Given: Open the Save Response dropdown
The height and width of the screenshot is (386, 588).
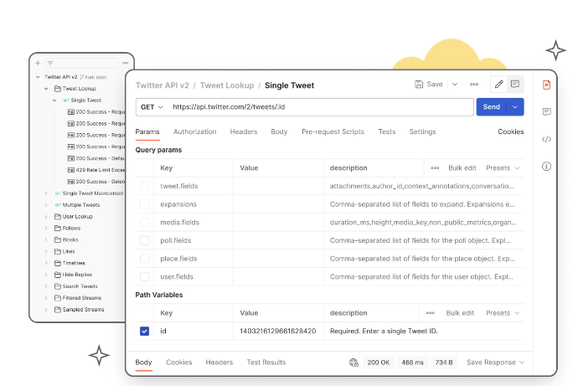Looking at the screenshot, I should (495, 363).
